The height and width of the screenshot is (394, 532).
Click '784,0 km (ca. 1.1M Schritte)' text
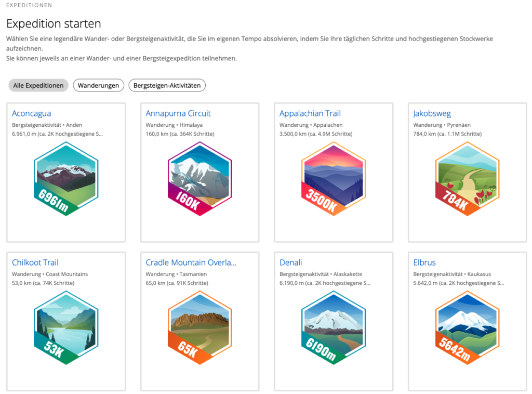pyautogui.click(x=447, y=134)
